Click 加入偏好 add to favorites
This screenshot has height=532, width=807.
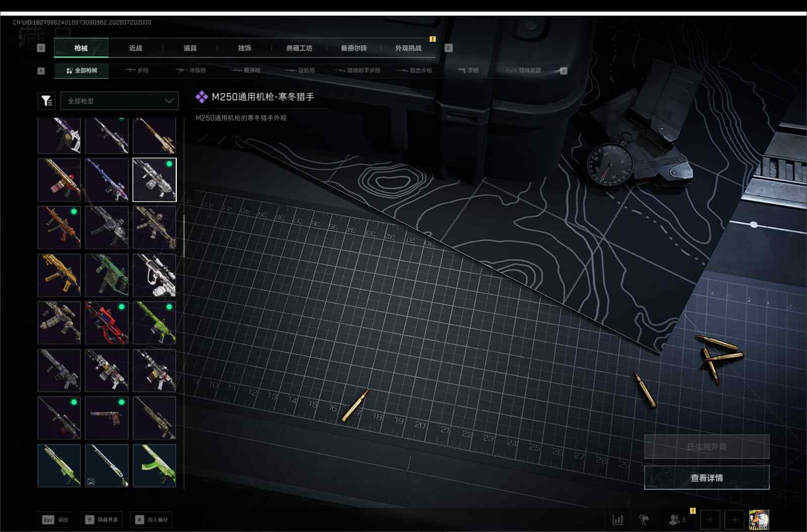(x=152, y=519)
